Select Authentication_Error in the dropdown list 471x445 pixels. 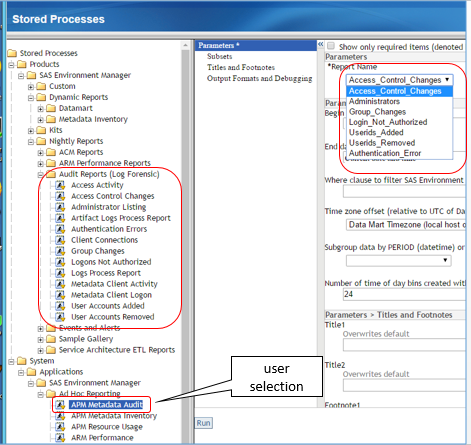[385, 153]
